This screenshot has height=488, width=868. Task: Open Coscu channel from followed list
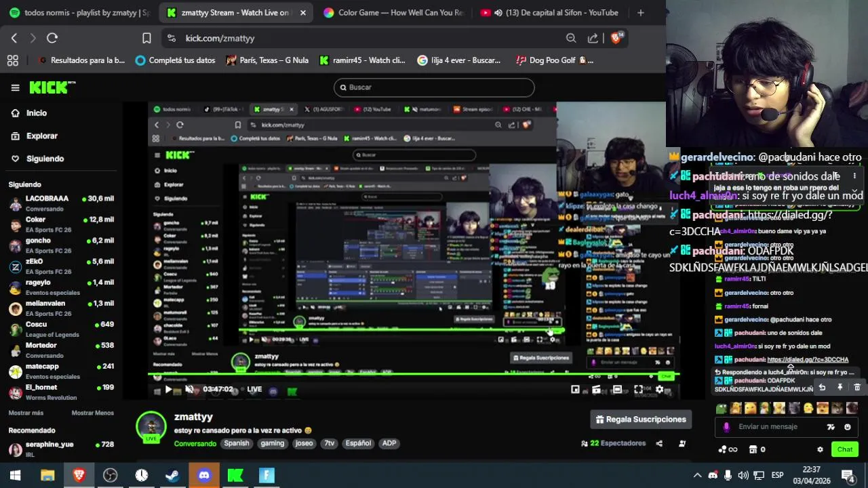(61, 329)
